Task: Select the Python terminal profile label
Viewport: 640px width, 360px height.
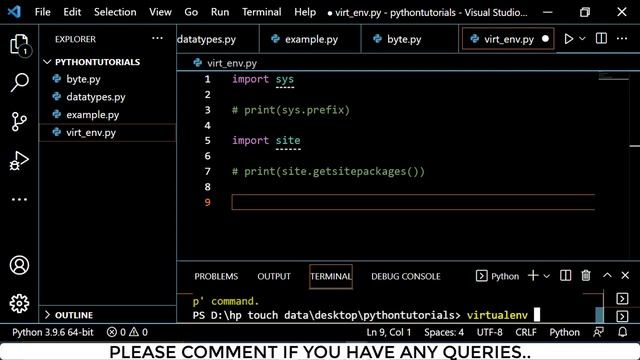Action: 498,276
